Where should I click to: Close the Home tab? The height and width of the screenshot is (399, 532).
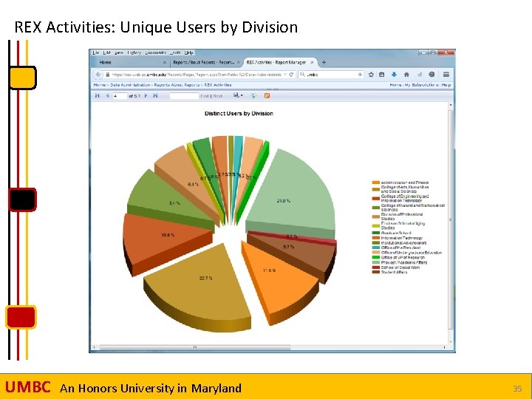click(x=165, y=62)
